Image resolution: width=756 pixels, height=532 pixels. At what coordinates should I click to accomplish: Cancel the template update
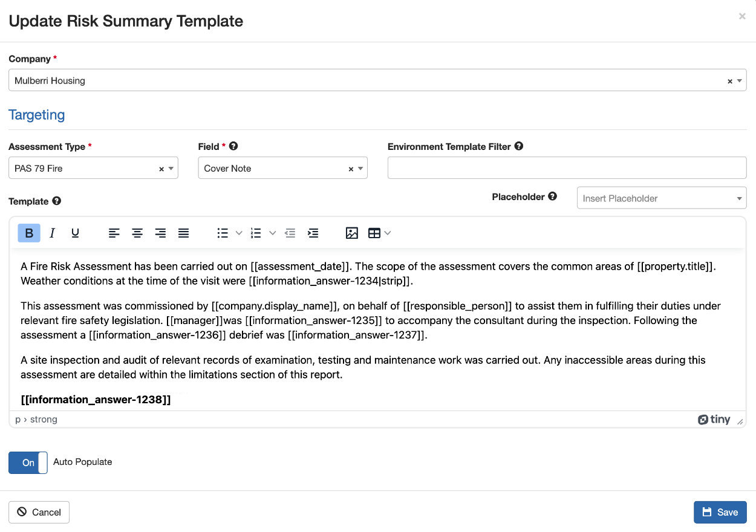pyautogui.click(x=39, y=512)
